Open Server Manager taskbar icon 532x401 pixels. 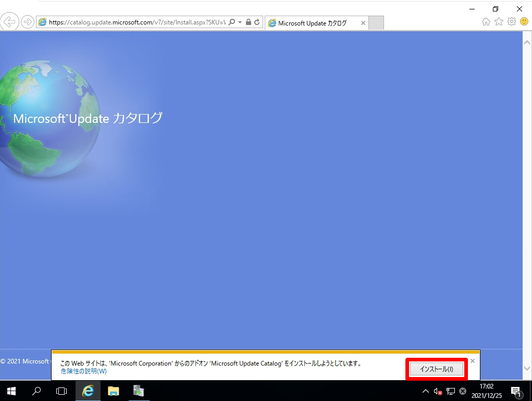[139, 391]
